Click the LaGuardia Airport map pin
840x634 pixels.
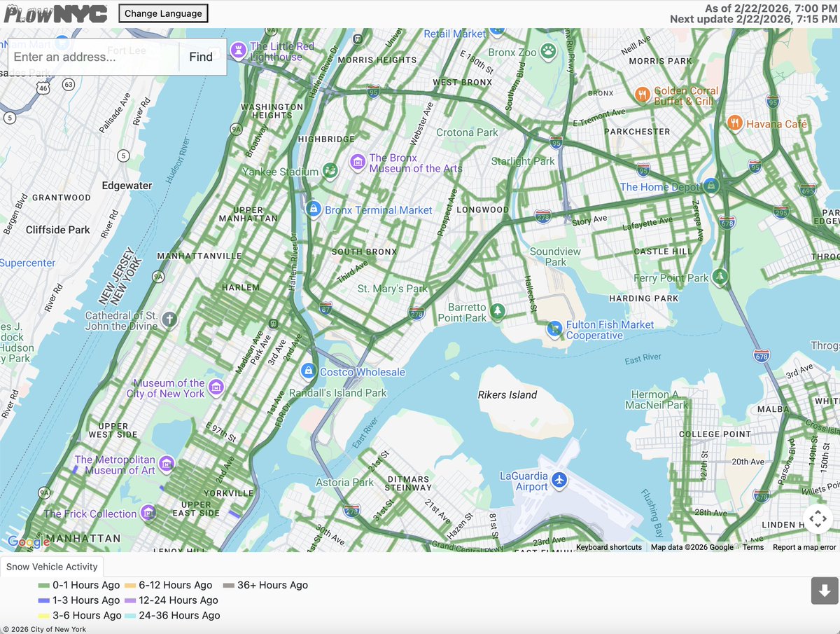click(x=558, y=481)
